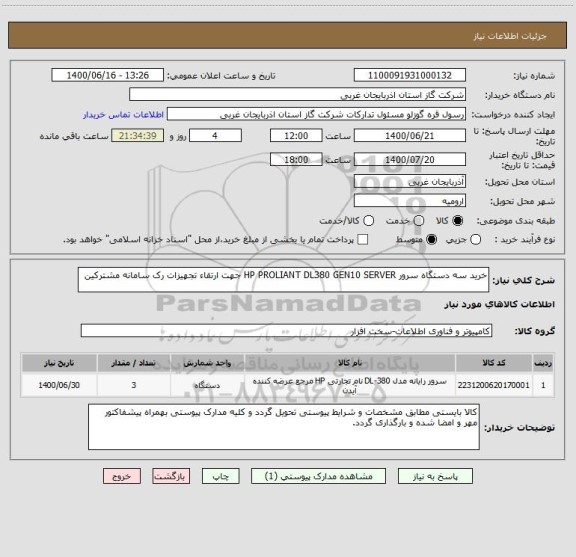Image resolution: width=576 pixels, height=557 pixels.
Task: Click the remaining days field showing 4
Action: pos(215,136)
